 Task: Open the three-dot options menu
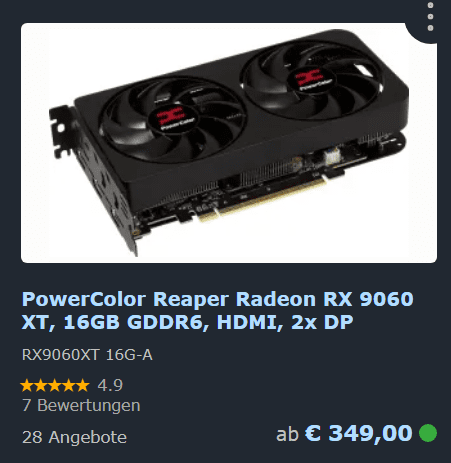click(430, 17)
